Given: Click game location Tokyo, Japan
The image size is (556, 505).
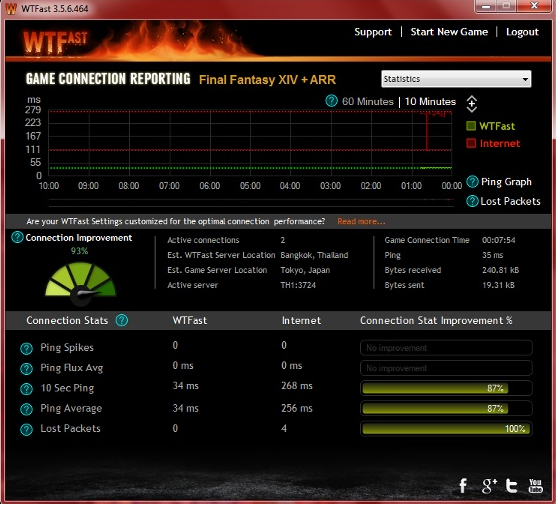Looking at the screenshot, I should 305,270.
